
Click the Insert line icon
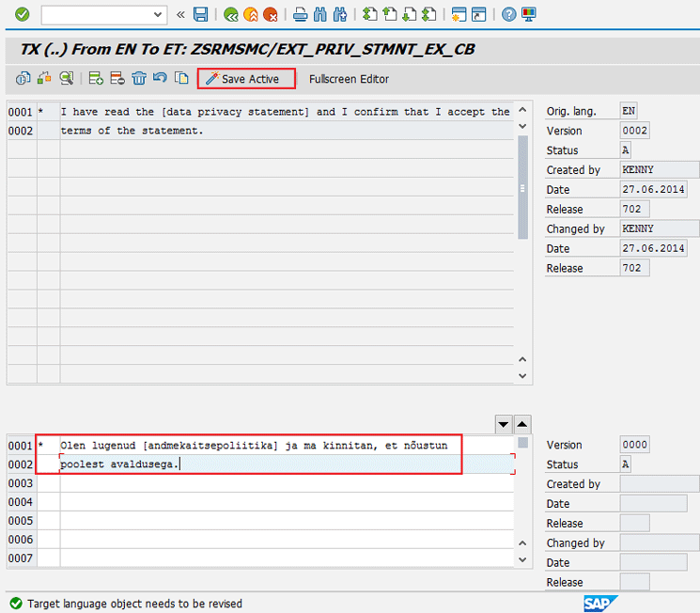(96, 79)
